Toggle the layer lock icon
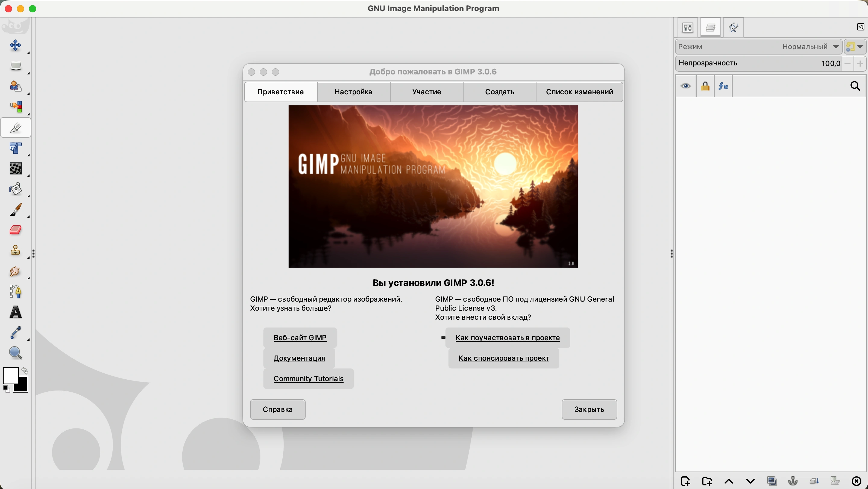 click(x=705, y=86)
